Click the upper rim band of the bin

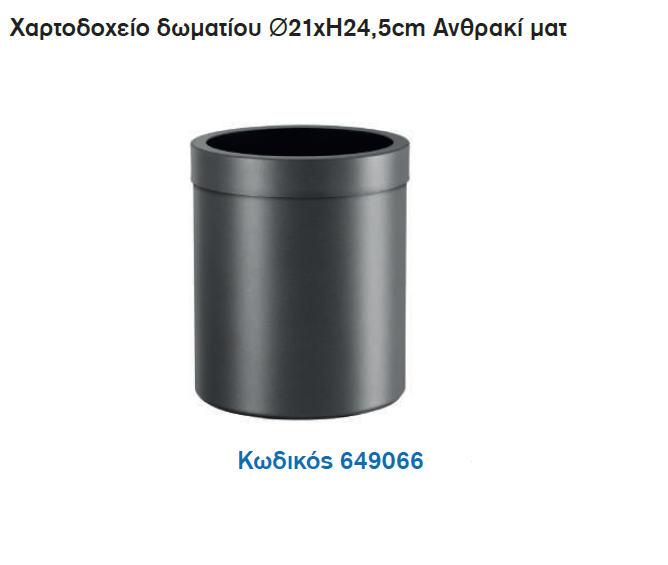point(300,170)
